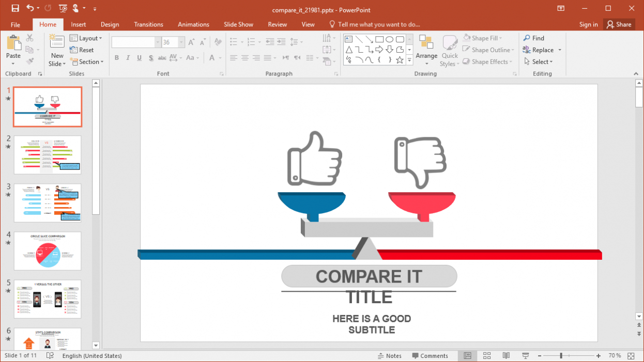
Task: Click the Reset button
Action: (82, 50)
